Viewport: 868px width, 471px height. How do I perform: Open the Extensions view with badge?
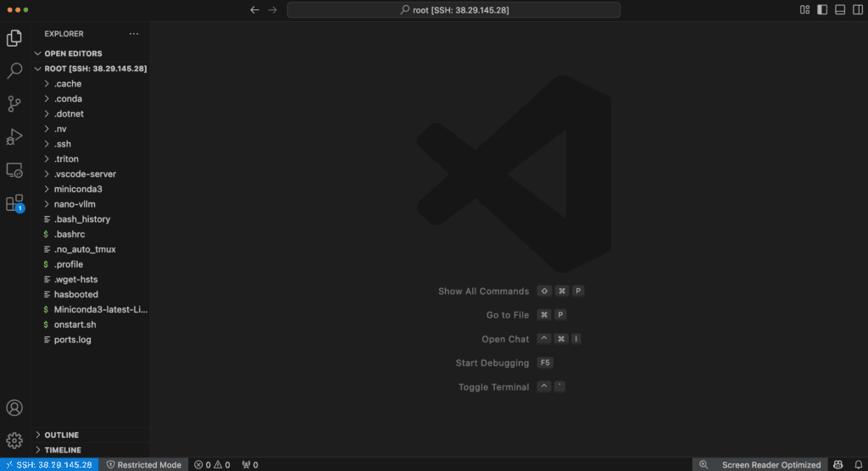pos(14,203)
